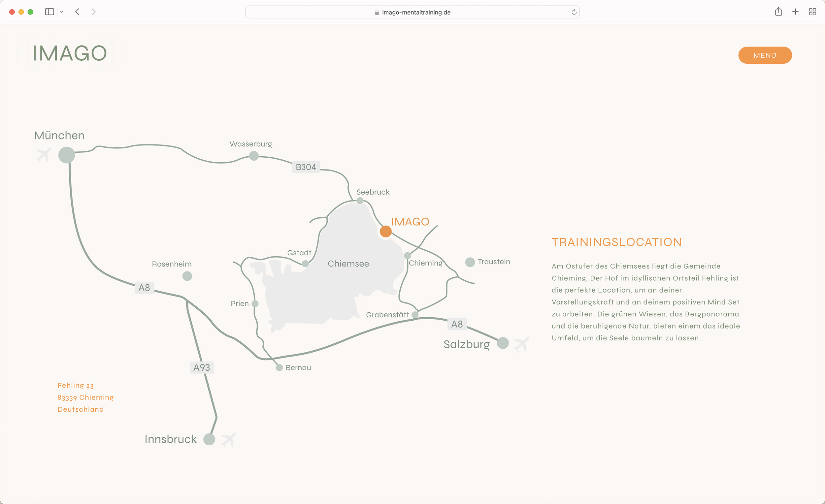The height and width of the screenshot is (504, 825).
Task: Go forward with the forward arrow
Action: pyautogui.click(x=93, y=12)
